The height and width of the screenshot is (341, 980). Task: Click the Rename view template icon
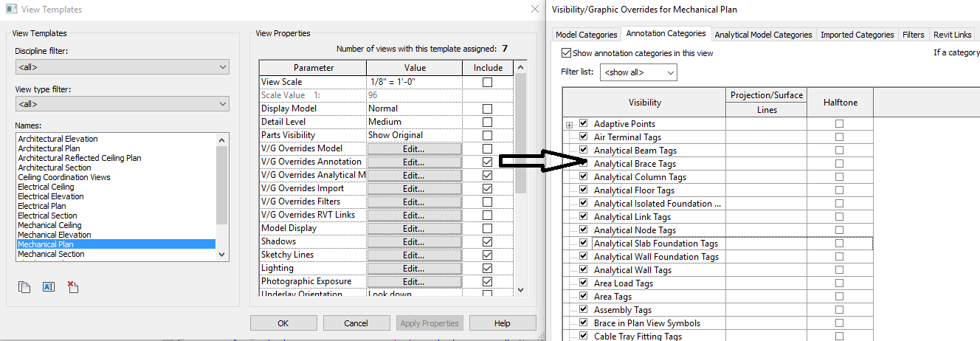click(49, 287)
